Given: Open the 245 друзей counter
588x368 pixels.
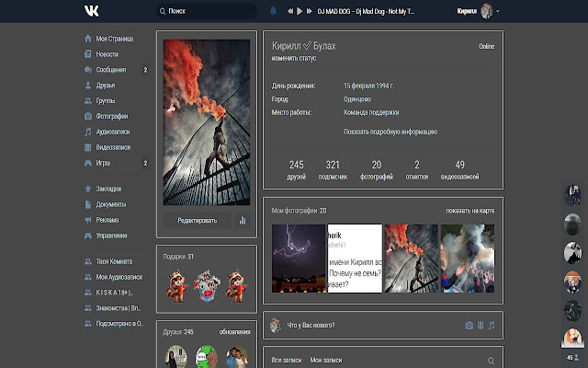Looking at the screenshot, I should [296, 170].
